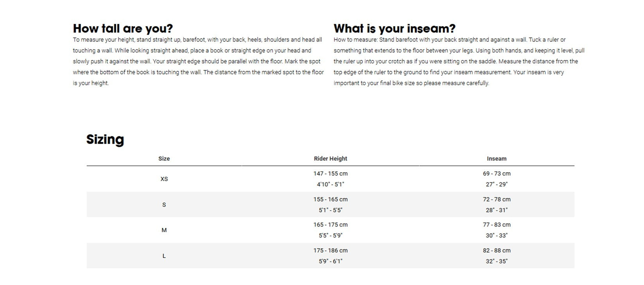Click the 77 - 83 cm inseam value
The height and width of the screenshot is (285, 644).
[x=497, y=225]
